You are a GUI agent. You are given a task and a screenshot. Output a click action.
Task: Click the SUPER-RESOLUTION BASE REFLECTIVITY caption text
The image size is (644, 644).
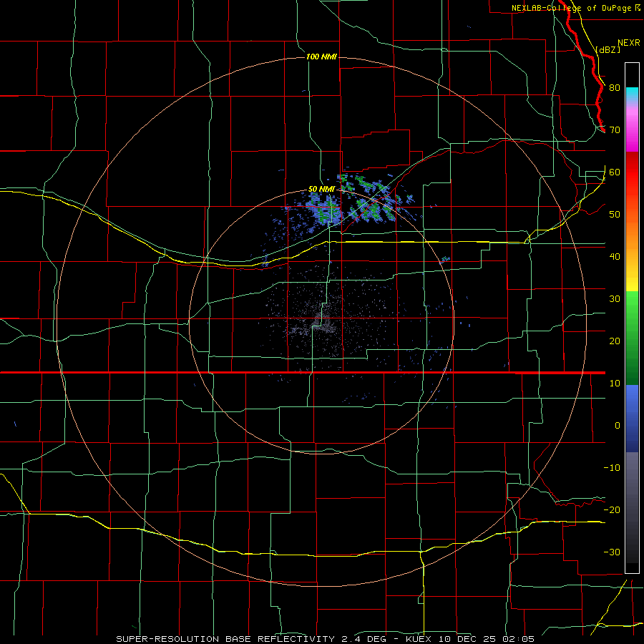click(x=225, y=639)
